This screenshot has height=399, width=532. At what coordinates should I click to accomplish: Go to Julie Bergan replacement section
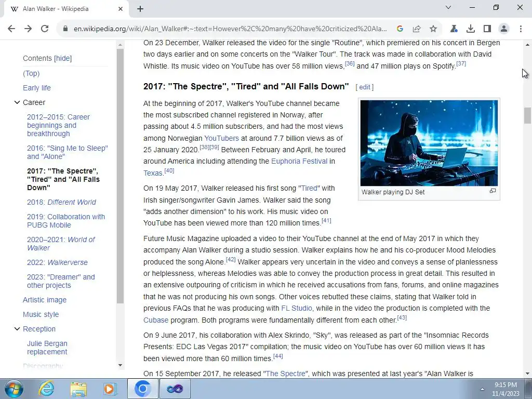coord(47,348)
